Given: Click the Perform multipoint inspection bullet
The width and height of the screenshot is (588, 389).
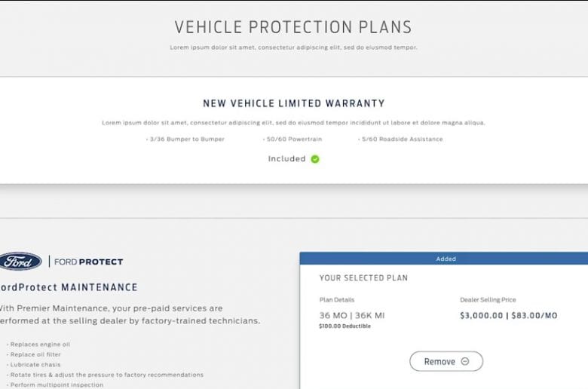Looking at the screenshot, I should coord(55,385).
